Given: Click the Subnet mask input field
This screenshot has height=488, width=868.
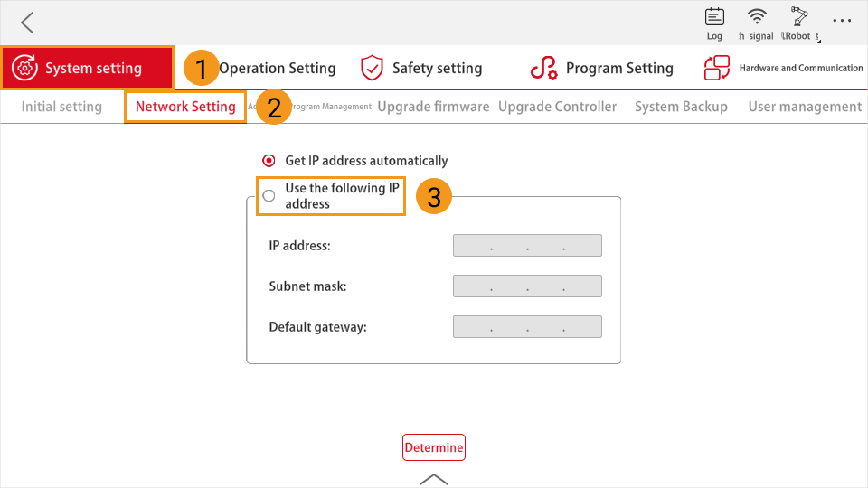Looking at the screenshot, I should [527, 286].
